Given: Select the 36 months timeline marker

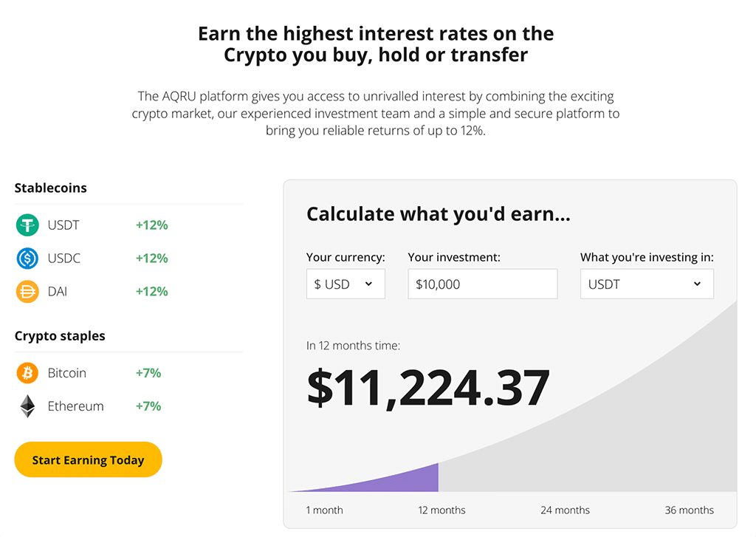Looking at the screenshot, I should 690,510.
